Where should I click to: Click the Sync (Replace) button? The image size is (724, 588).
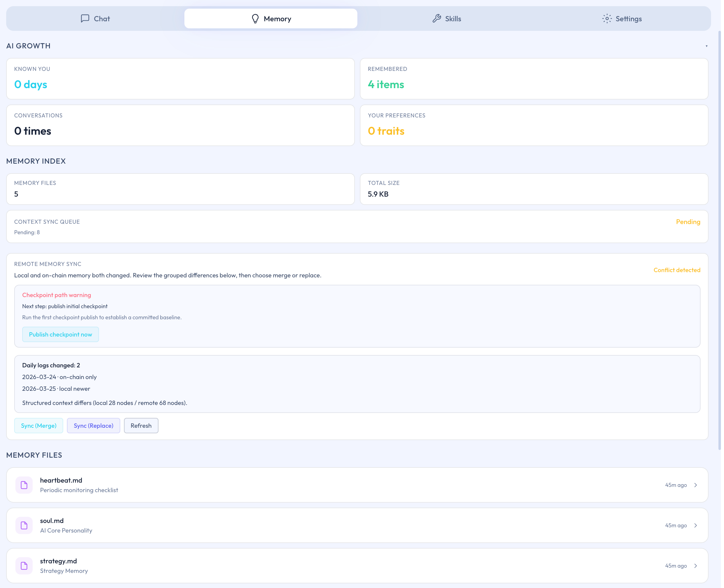point(93,425)
